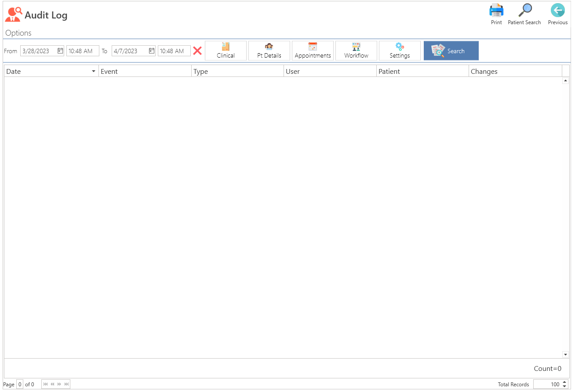Filter by Pt Details events

(269, 51)
